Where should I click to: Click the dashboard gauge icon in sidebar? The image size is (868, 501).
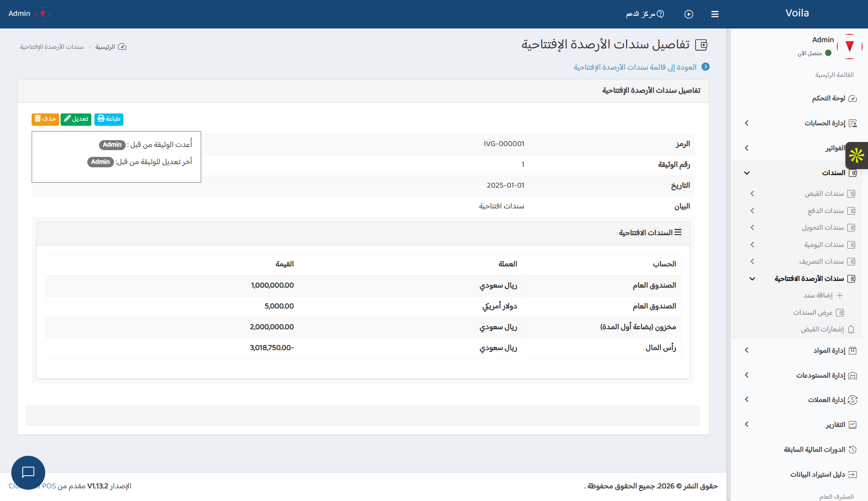point(853,99)
